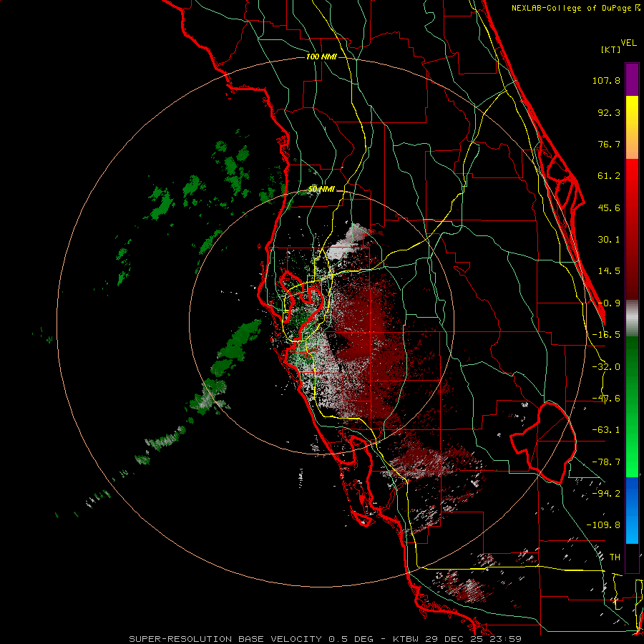Select the 45.6 velocity scale value
The width and height of the screenshot is (644, 644).
[609, 208]
